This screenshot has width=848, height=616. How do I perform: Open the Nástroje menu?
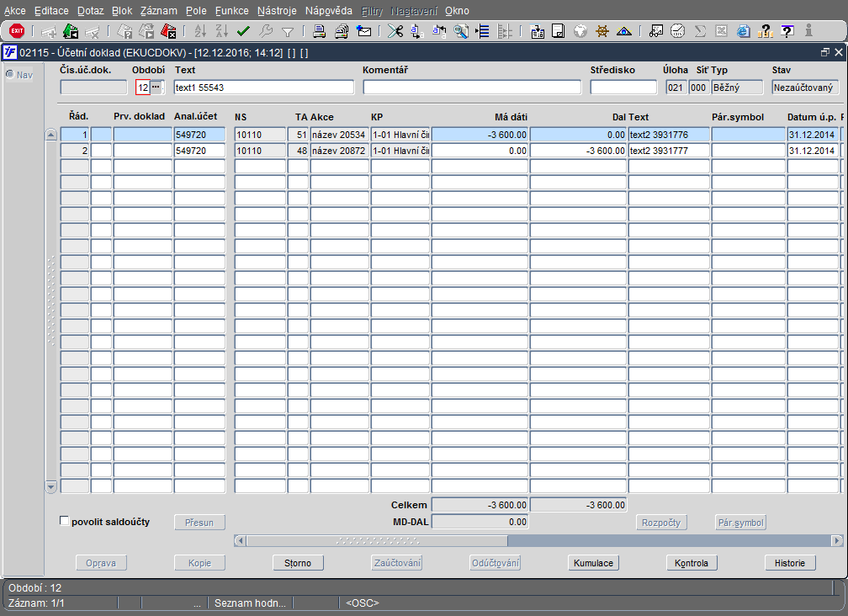pos(277,10)
